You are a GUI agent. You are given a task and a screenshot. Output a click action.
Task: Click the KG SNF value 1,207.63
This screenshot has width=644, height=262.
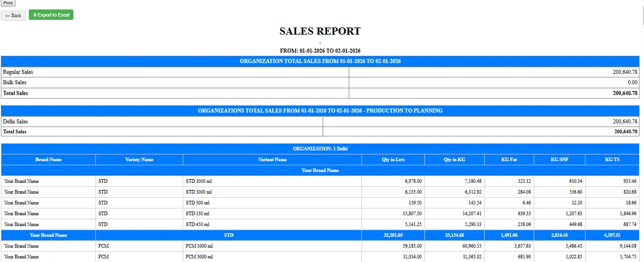574,214
